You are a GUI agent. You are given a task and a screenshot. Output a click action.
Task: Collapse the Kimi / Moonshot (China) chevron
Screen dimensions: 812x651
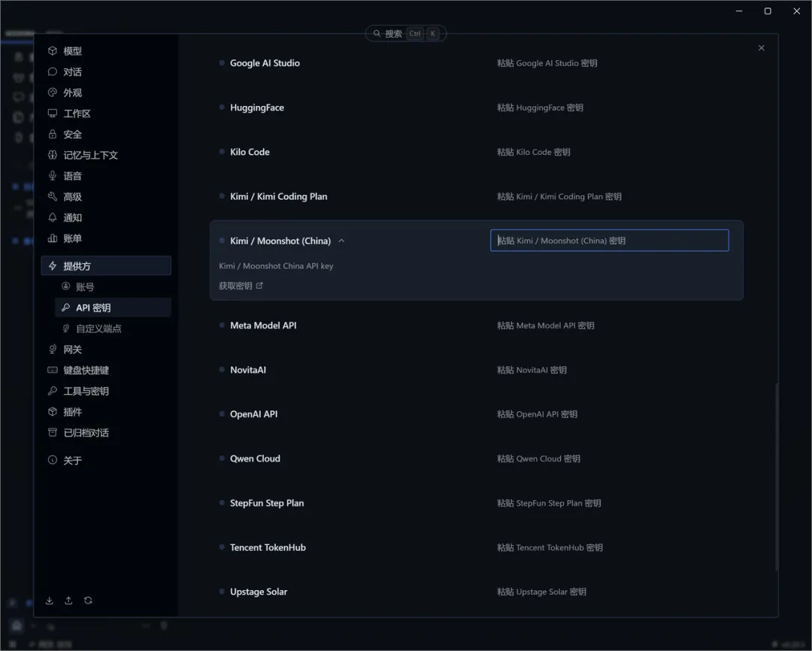point(341,241)
